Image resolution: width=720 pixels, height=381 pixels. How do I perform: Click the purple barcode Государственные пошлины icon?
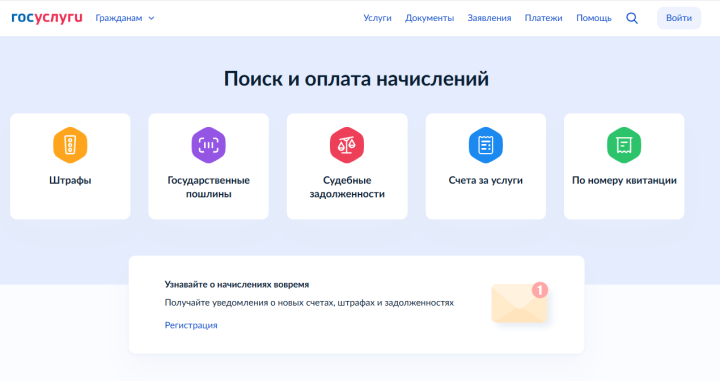[x=208, y=145]
